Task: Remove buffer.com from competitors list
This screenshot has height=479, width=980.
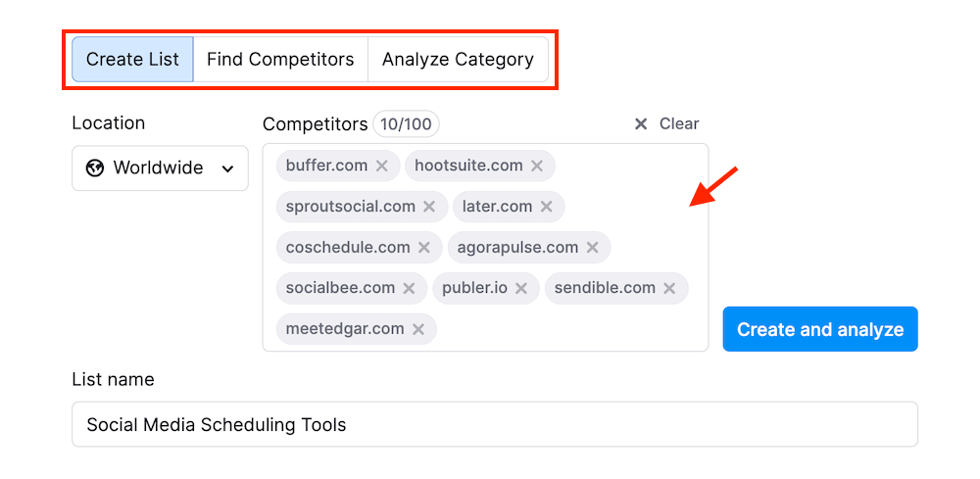Action: pos(382,166)
